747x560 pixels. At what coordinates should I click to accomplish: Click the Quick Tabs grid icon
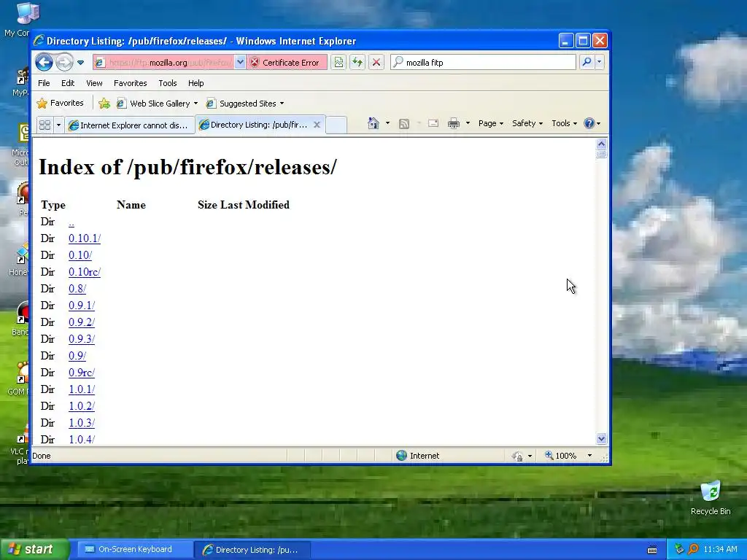pyautogui.click(x=44, y=125)
